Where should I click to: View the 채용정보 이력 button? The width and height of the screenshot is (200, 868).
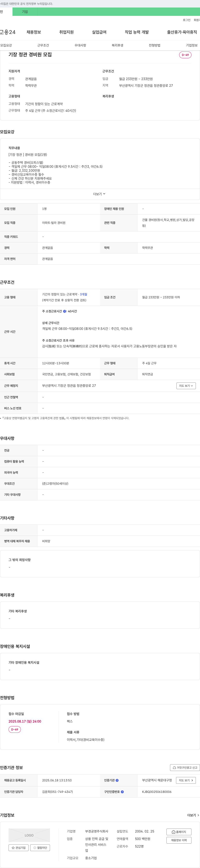[x=179, y=840]
